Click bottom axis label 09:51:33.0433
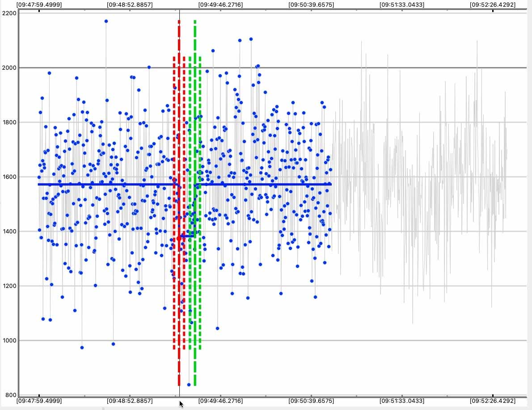The height and width of the screenshot is (410, 532). pyautogui.click(x=402, y=401)
